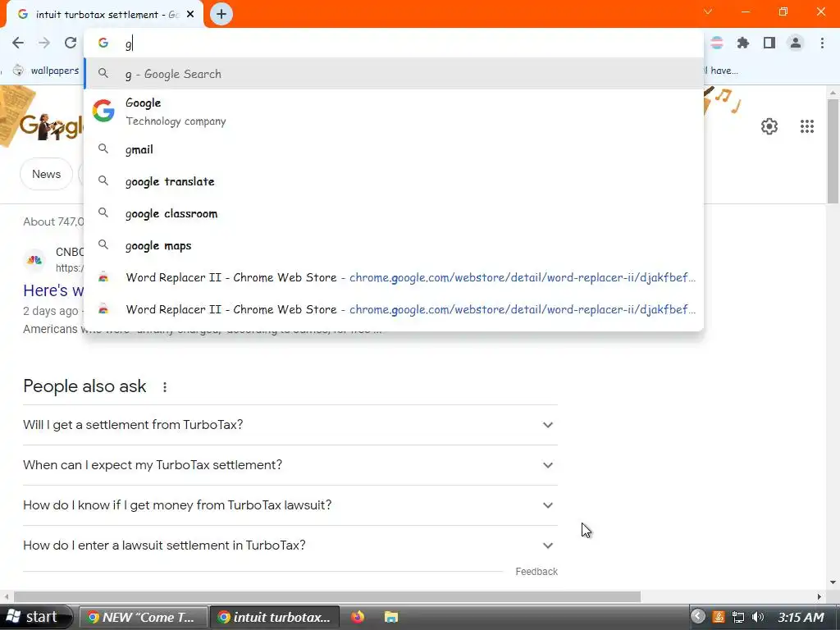This screenshot has width=840, height=630.
Task: Pick the google translate suggestion
Action: [x=394, y=181]
